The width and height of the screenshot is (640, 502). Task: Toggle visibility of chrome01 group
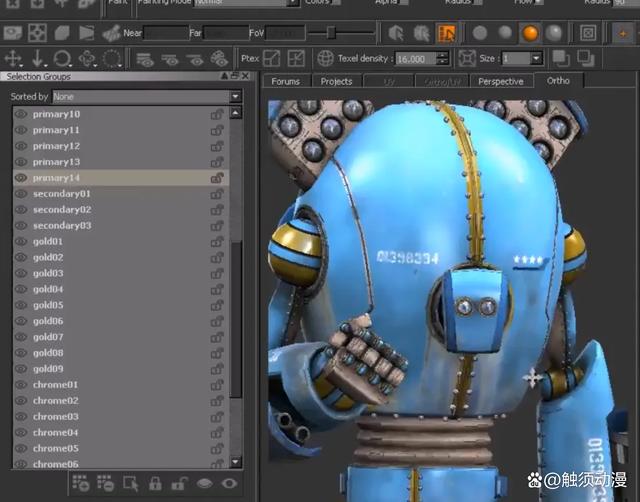21,385
